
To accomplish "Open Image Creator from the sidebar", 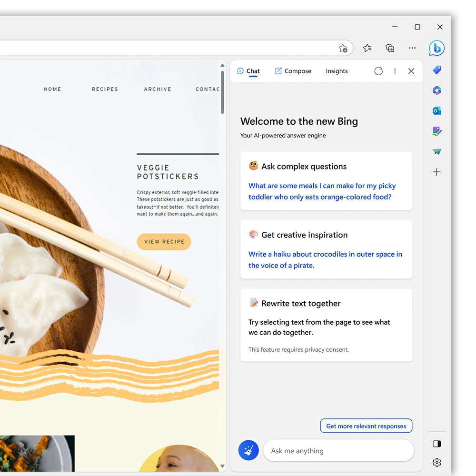I will point(436,131).
